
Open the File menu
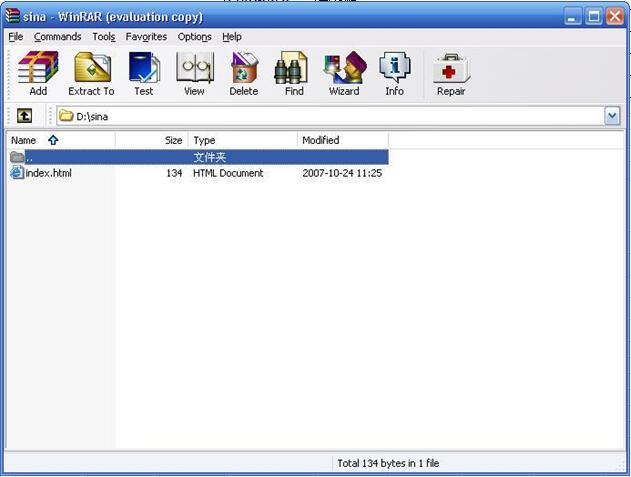click(16, 37)
